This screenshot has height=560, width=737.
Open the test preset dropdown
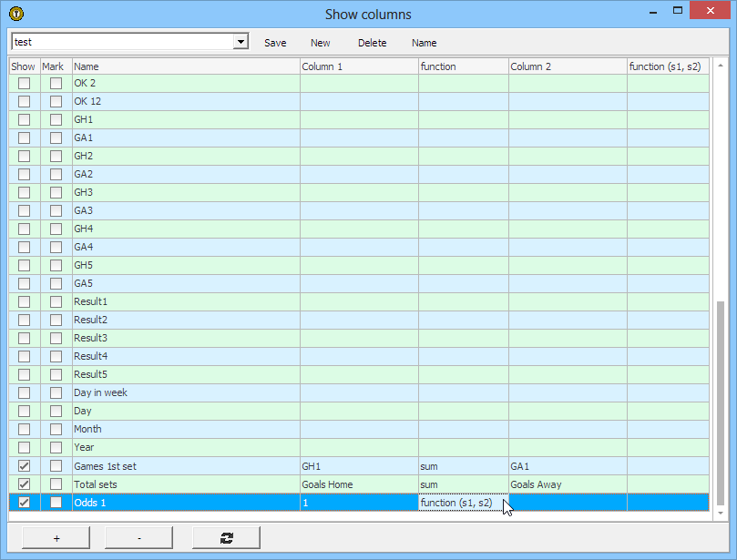[x=241, y=42]
